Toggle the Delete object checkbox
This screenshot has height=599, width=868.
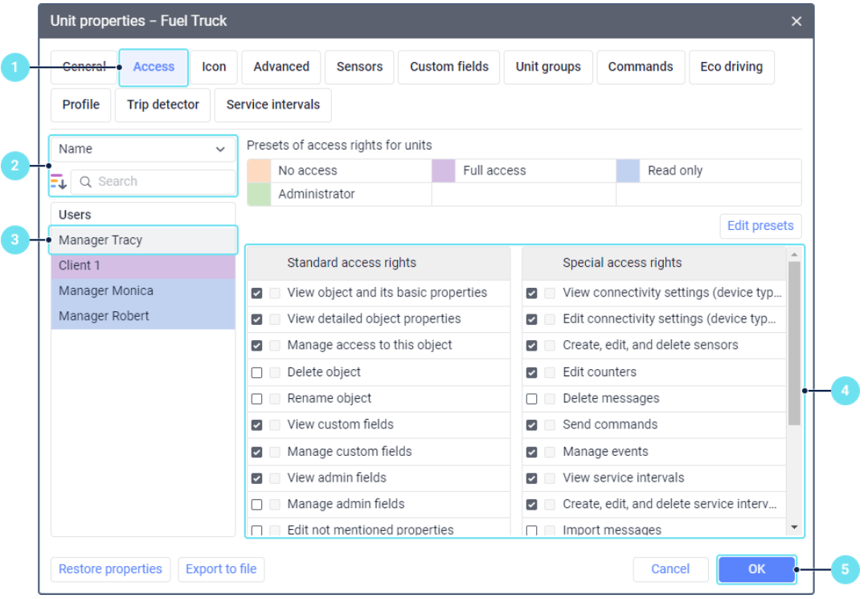coord(256,372)
